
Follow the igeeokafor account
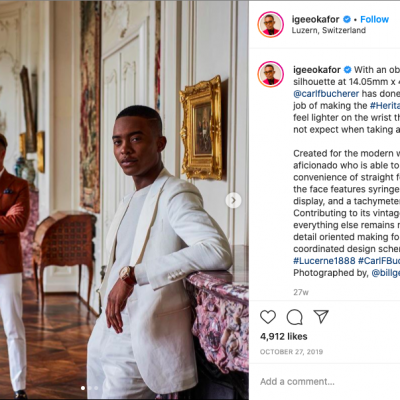click(374, 19)
